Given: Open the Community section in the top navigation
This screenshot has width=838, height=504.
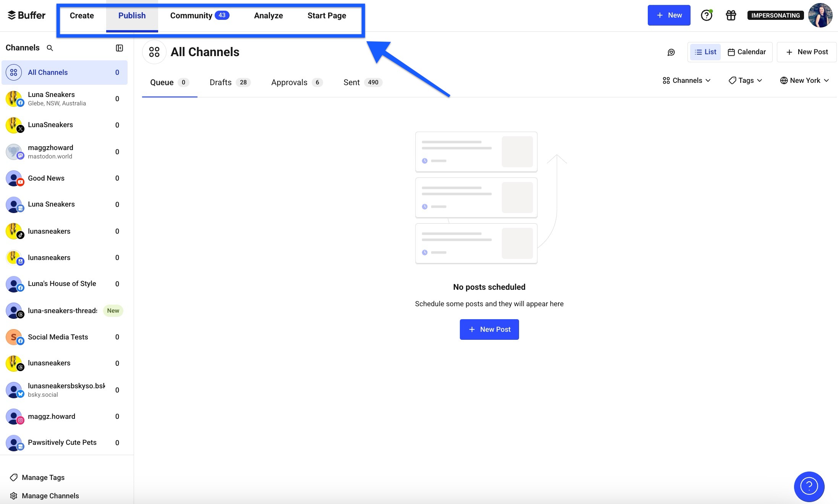Looking at the screenshot, I should point(192,15).
